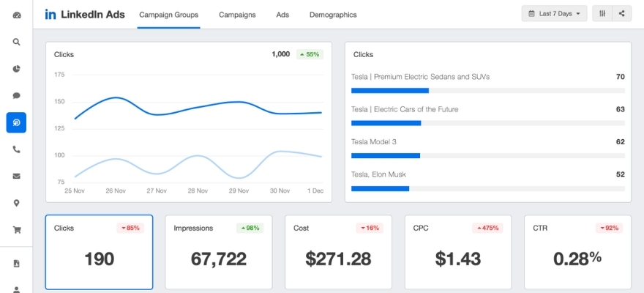Click the 'Tesla, Elon Musk' label
The width and height of the screenshot is (644, 293).
point(378,174)
